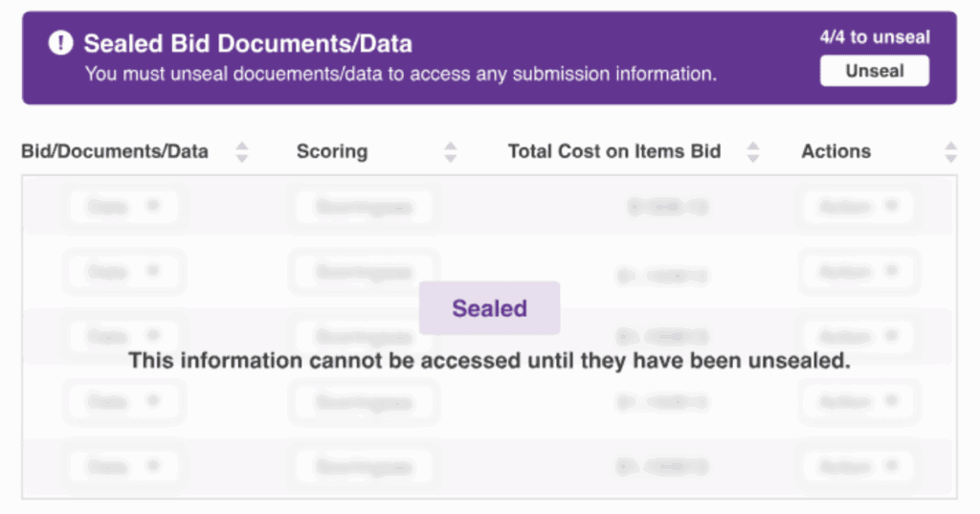
Task: Sort using Total Cost on Items Bid arrows
Action: pyautogui.click(x=753, y=151)
